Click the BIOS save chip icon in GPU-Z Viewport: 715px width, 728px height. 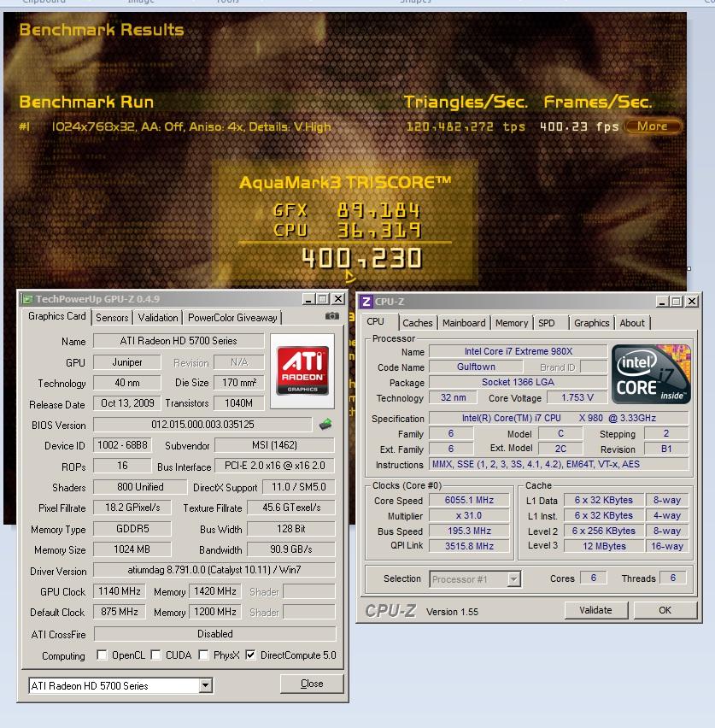[x=326, y=424]
